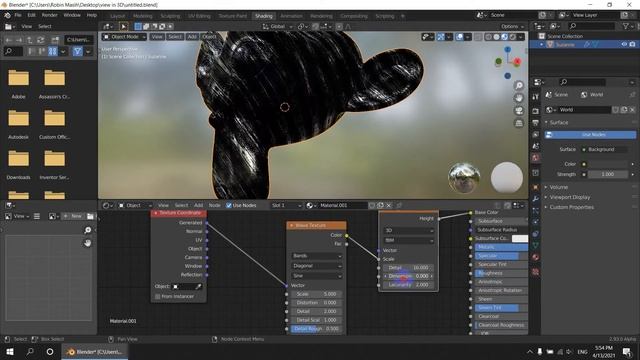640x360 pixels.
Task: Open the Node menu in node editor header
Action: pos(214,205)
